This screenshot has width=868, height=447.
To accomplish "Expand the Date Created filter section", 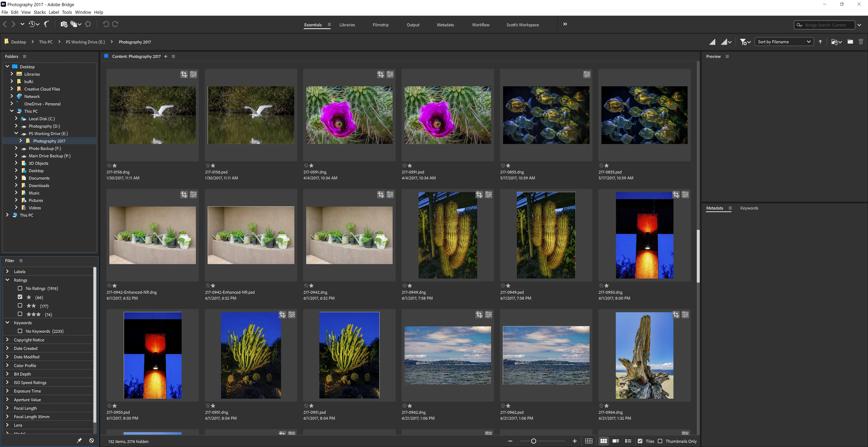I will (7, 348).
